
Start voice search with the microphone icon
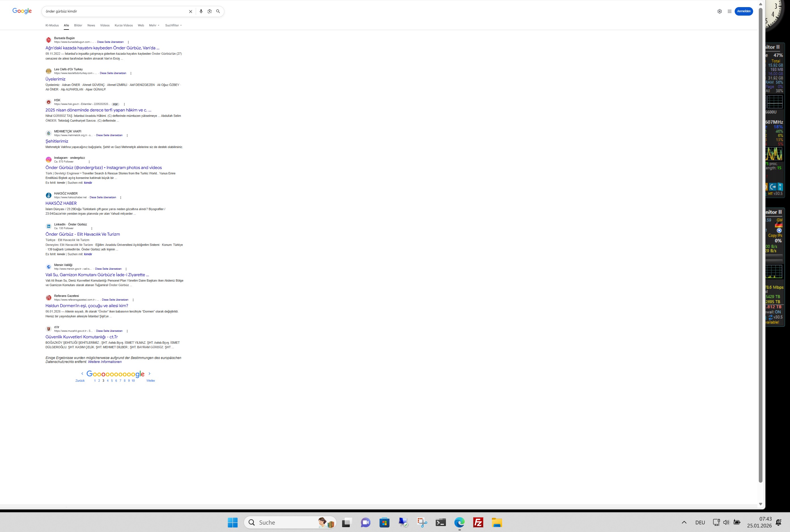point(201,11)
